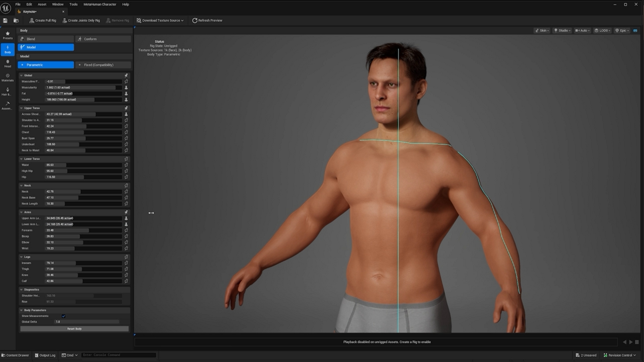The image size is (644, 362).
Task: Select the Body panel icon
Action: [7, 49]
